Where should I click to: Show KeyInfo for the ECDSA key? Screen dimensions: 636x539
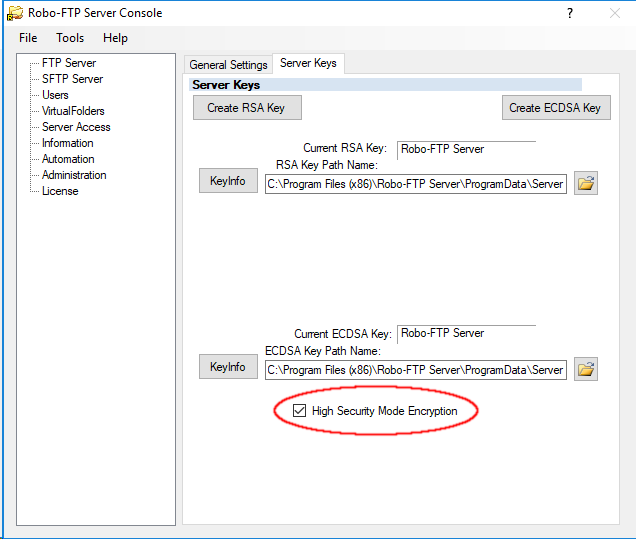pyautogui.click(x=228, y=367)
